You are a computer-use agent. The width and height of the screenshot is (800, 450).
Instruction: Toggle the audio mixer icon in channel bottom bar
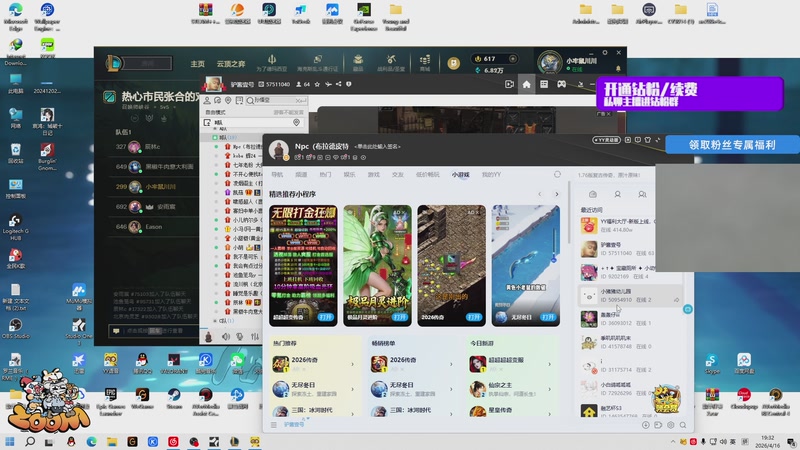255,337
